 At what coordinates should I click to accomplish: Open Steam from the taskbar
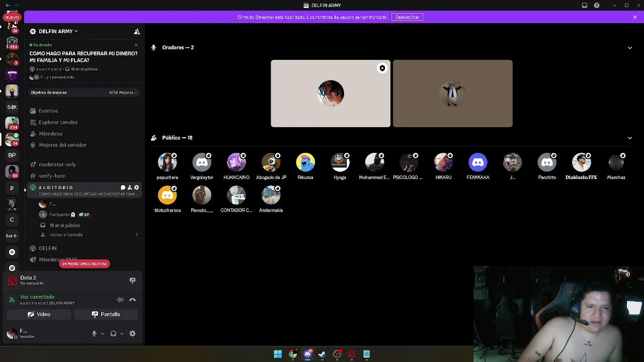322,354
